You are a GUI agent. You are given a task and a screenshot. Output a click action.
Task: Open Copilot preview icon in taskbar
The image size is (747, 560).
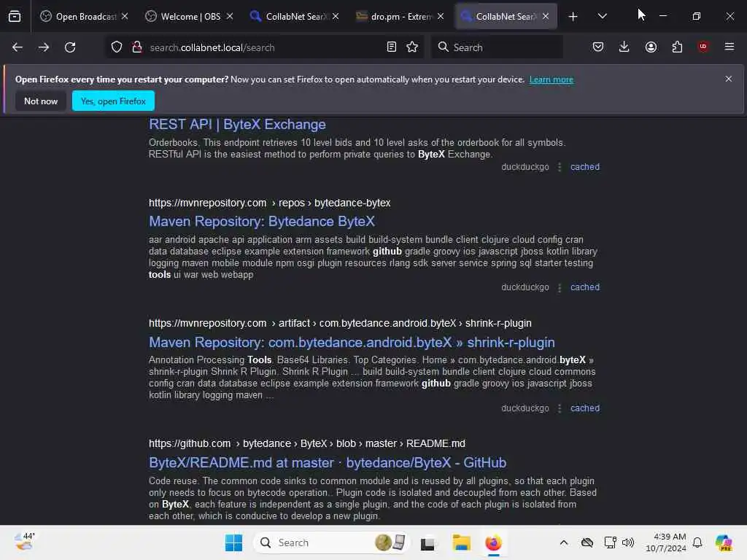pos(724,542)
